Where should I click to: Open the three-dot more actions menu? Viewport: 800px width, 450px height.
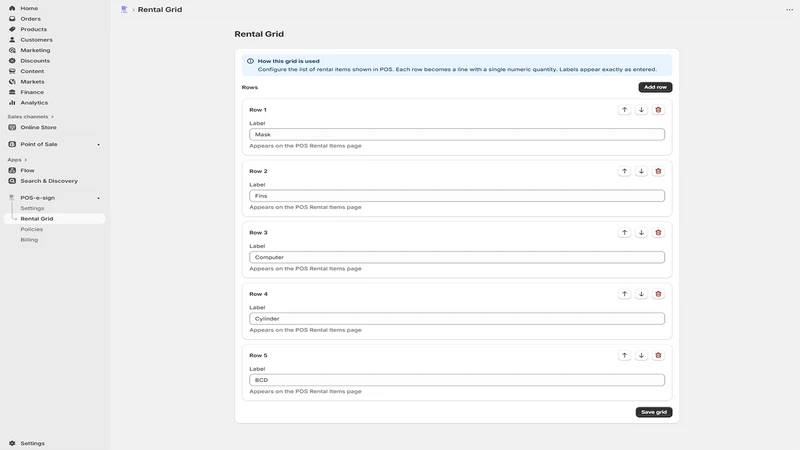pos(789,10)
